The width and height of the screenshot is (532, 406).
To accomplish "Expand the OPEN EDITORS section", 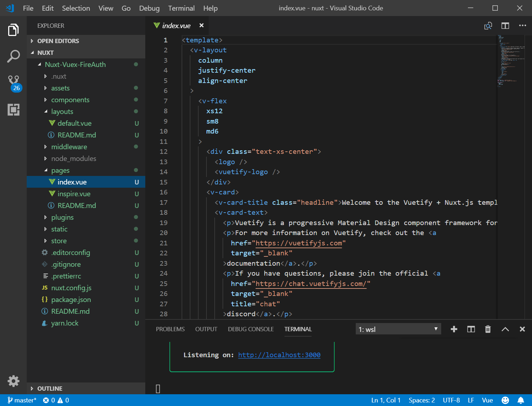I will 58,41.
